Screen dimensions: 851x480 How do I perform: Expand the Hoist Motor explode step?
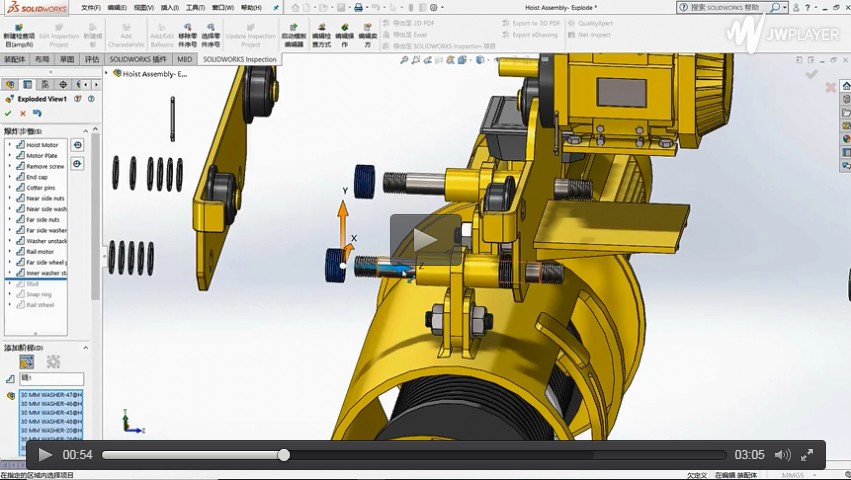click(x=9, y=145)
